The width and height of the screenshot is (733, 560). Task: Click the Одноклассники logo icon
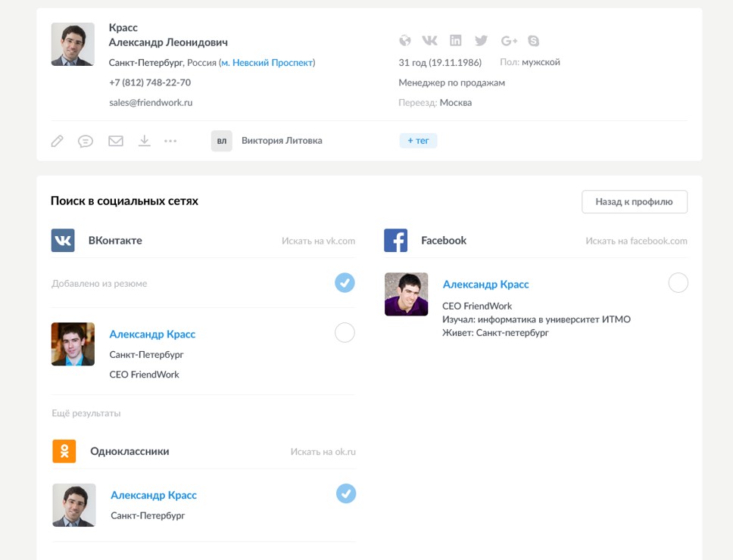[x=64, y=450]
